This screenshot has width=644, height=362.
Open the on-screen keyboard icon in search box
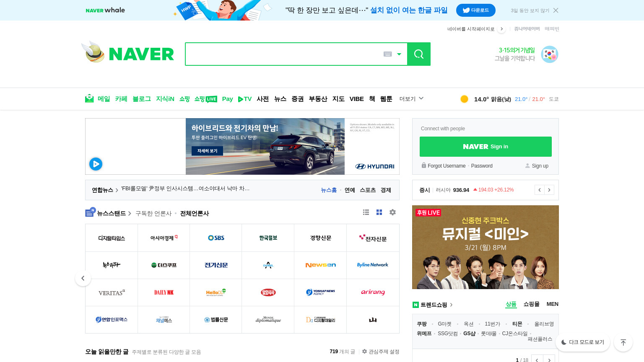[388, 54]
